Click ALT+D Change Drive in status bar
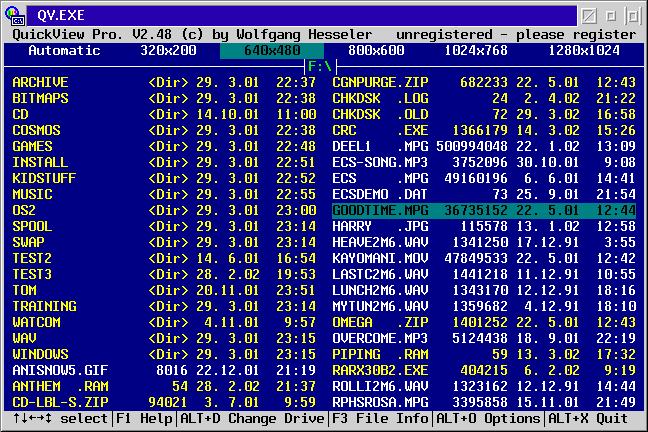This screenshot has width=648, height=432. pos(252,418)
